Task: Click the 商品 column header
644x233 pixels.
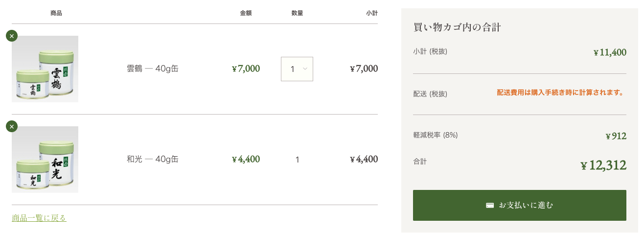Action: coord(56,13)
